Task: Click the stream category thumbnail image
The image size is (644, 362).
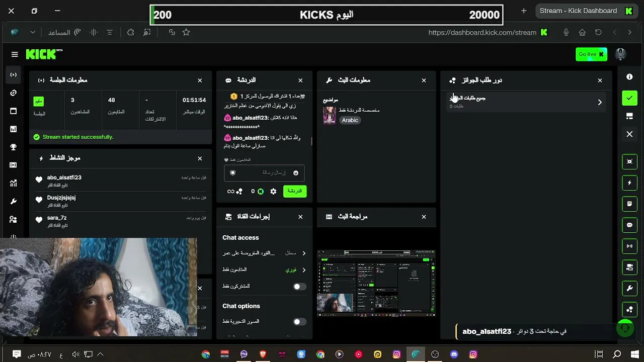Action: tap(330, 115)
